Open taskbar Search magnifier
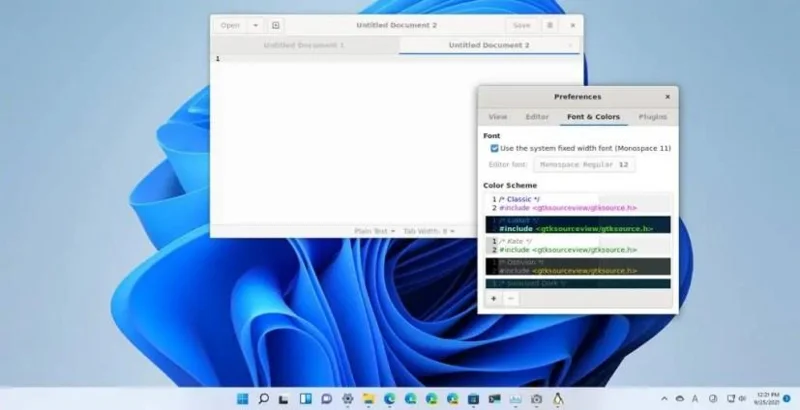Image resolution: width=800 pixels, height=410 pixels. [x=263, y=399]
